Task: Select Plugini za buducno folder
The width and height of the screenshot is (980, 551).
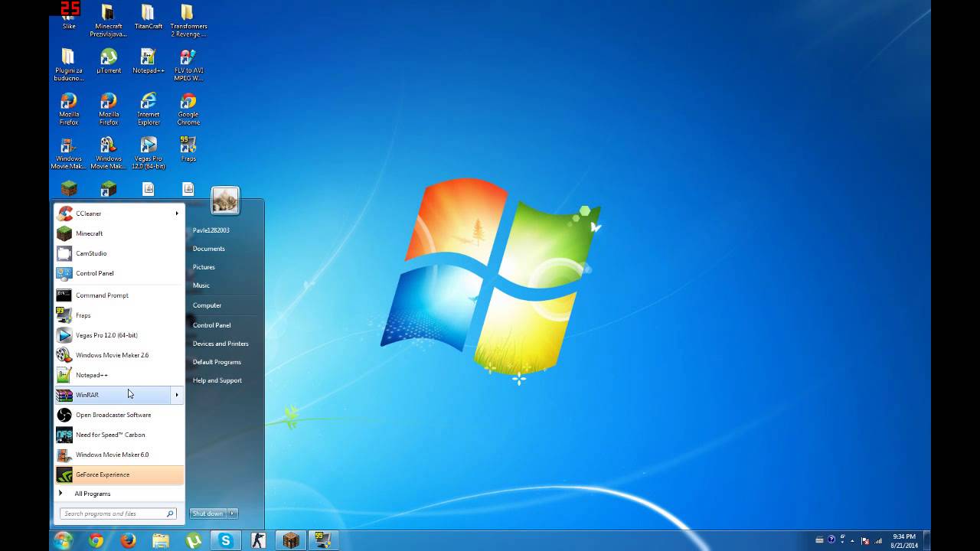Action: coord(68,65)
